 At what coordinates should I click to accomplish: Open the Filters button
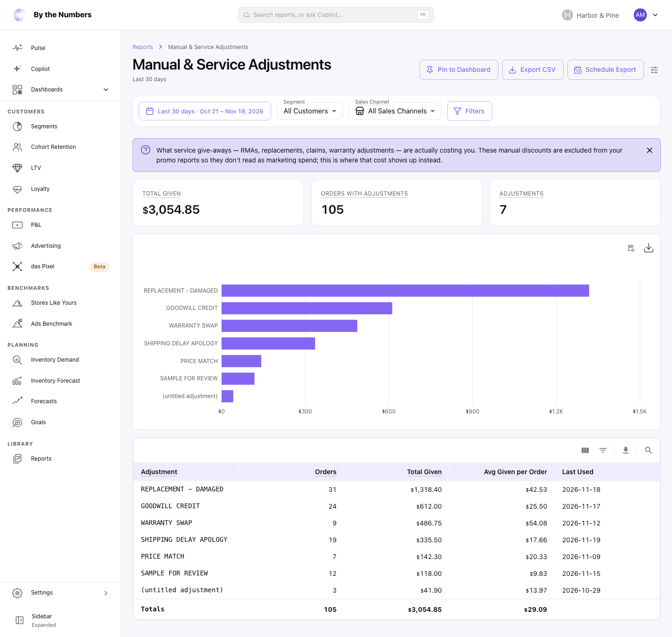(469, 111)
